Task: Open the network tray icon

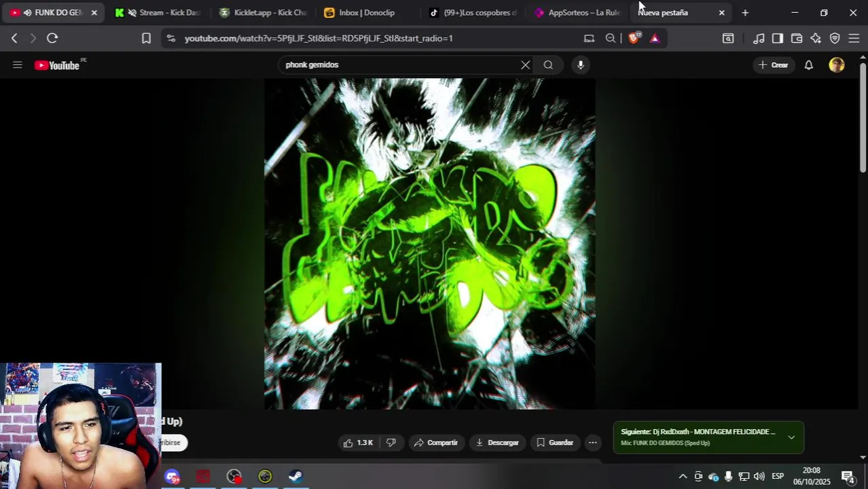Action: point(744,477)
